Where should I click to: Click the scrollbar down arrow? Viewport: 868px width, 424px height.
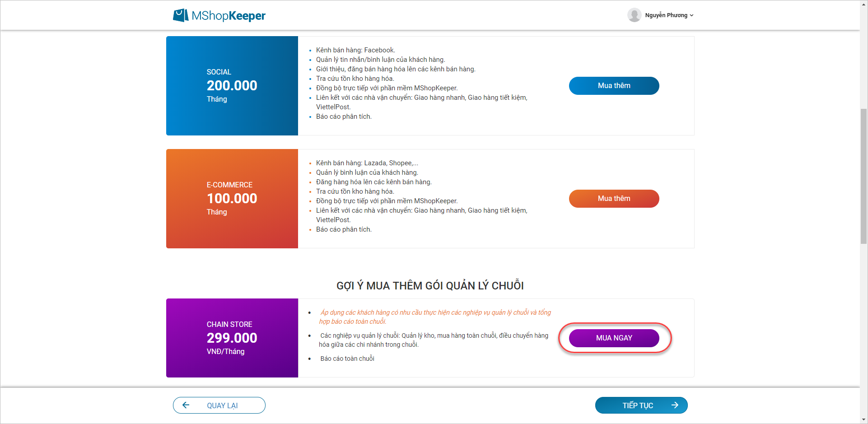click(863, 419)
